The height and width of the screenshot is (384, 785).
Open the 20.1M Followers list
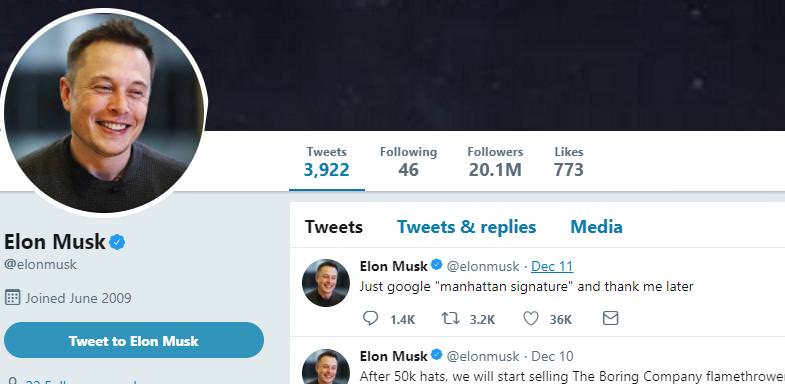495,162
